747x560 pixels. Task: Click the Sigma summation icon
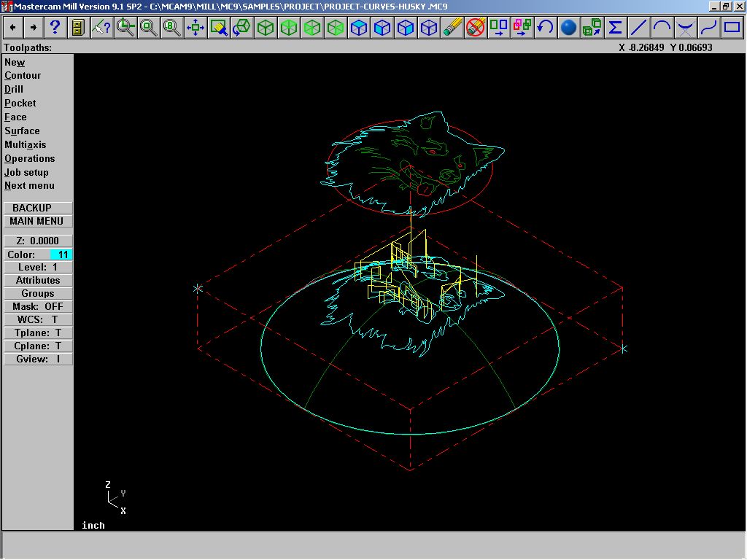[616, 28]
